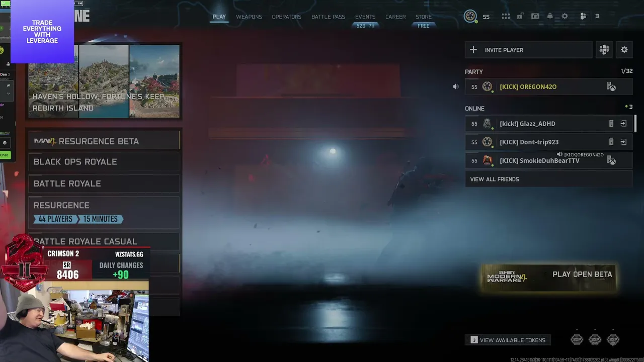Click the Rebirth Island map thumbnail

coord(154,81)
